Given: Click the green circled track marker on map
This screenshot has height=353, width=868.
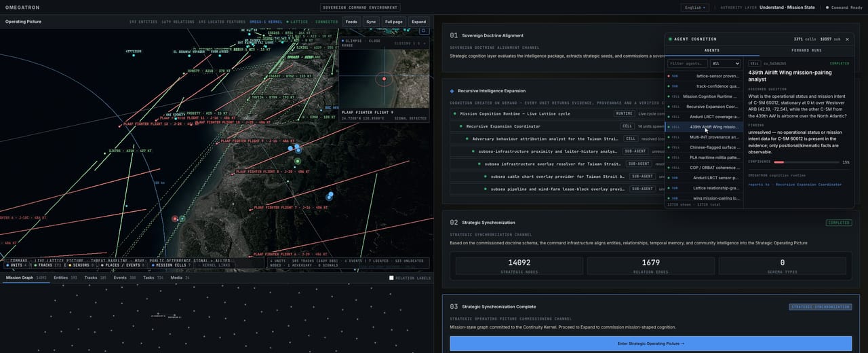Looking at the screenshot, I should tap(297, 161).
